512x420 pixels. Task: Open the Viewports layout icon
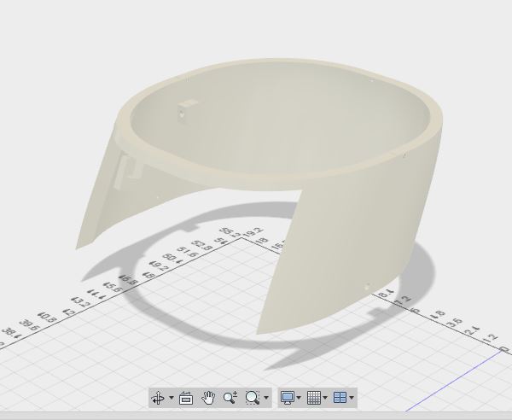coord(340,398)
